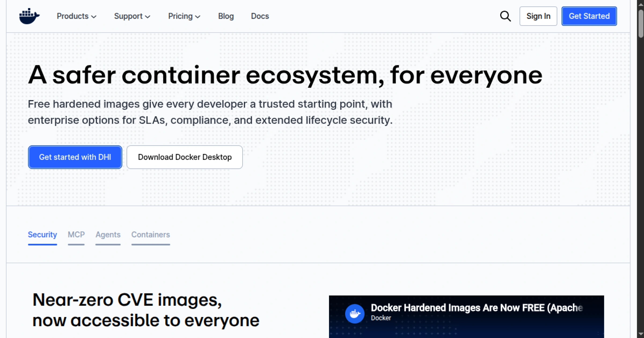Viewport: 644px width, 338px height.
Task: Expand the Pricing dropdown menu
Action: tap(184, 16)
